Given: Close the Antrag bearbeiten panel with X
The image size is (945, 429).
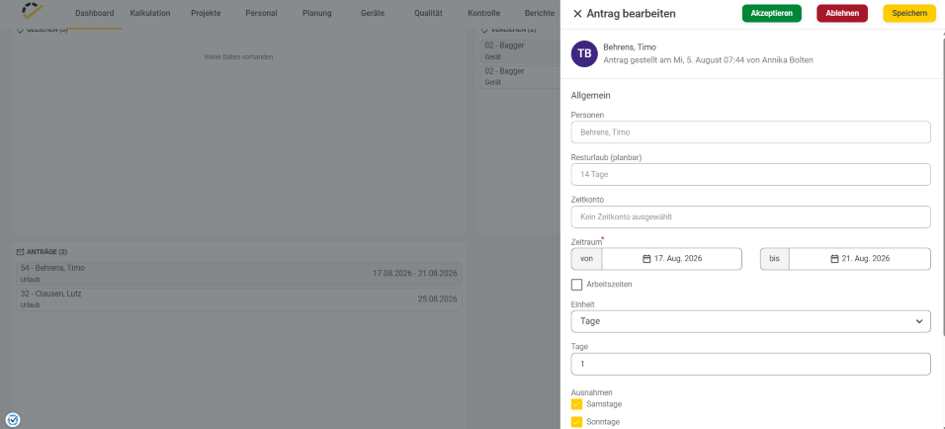Looking at the screenshot, I should coord(577,13).
